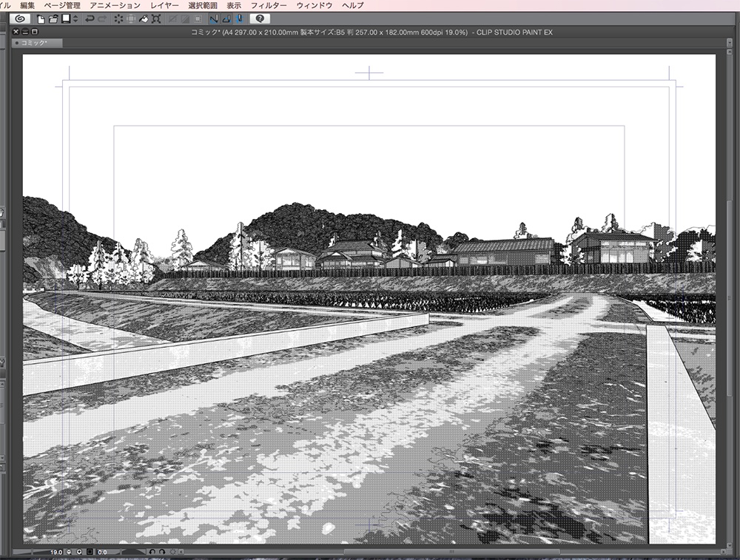740x560 pixels.
Task: Click the manga landscape canvas artwork
Action: [x=369, y=299]
